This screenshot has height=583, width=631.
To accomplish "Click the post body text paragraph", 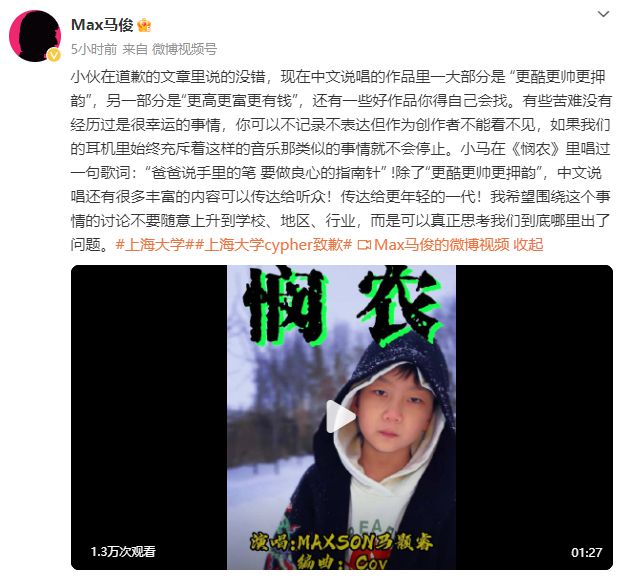I will pyautogui.click(x=341, y=161).
